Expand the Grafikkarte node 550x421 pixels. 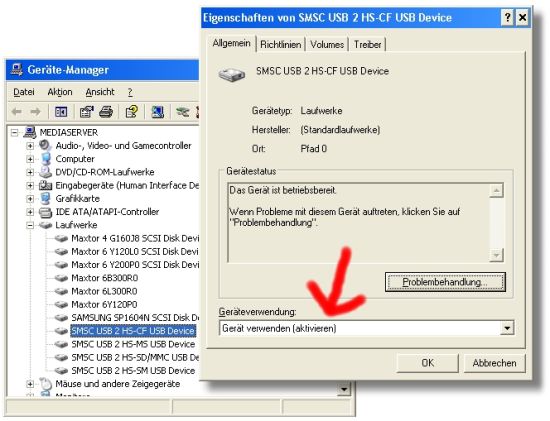pyautogui.click(x=30, y=199)
